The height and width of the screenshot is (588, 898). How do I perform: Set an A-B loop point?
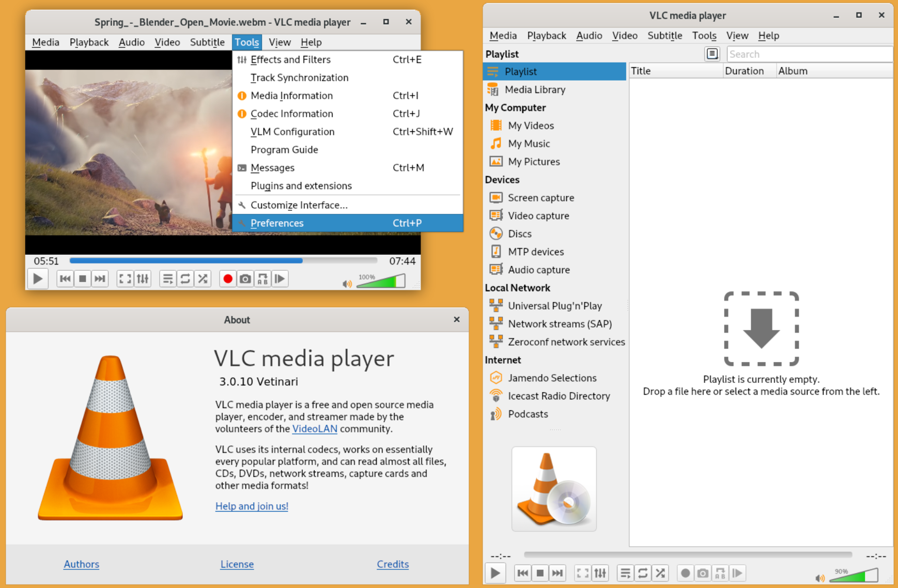tap(262, 278)
